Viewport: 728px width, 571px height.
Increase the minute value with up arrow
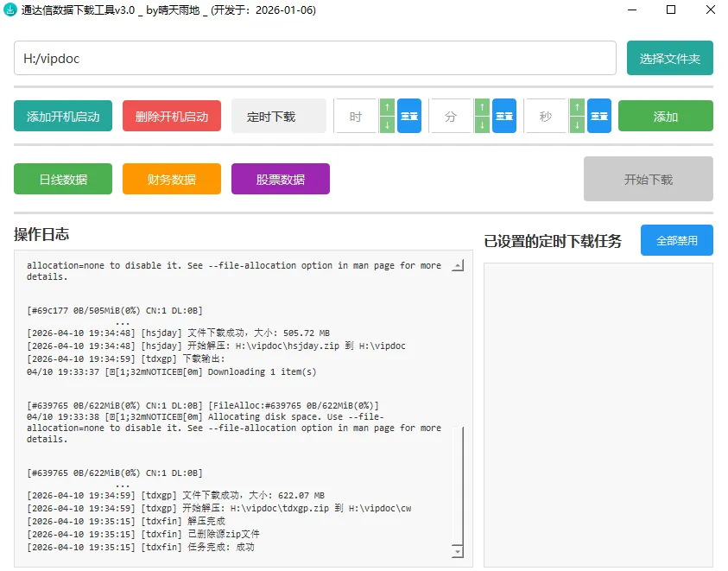[x=482, y=107]
